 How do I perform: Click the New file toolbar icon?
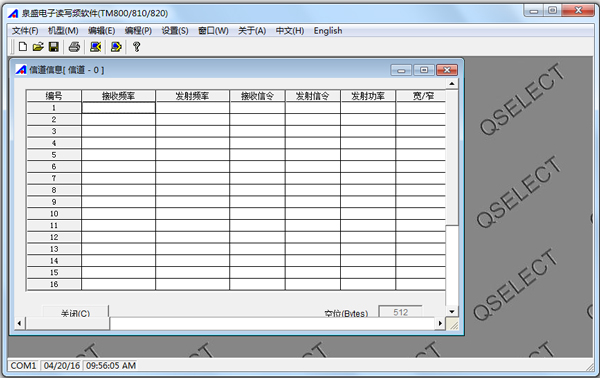click(x=23, y=47)
